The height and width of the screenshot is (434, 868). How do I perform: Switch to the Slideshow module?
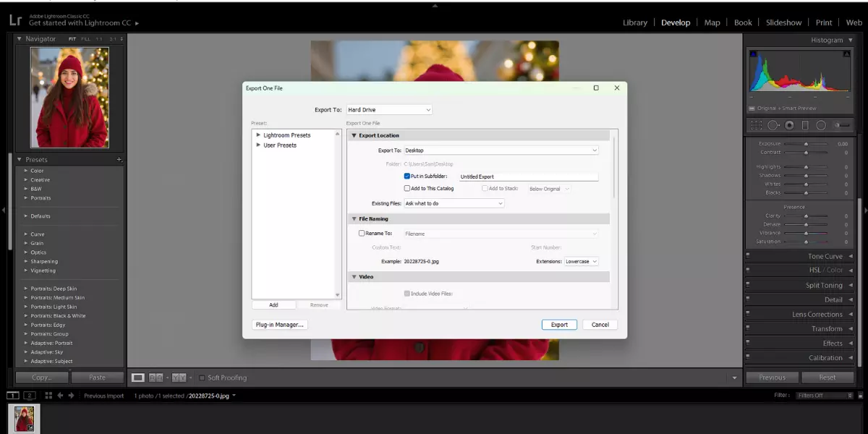coord(784,22)
